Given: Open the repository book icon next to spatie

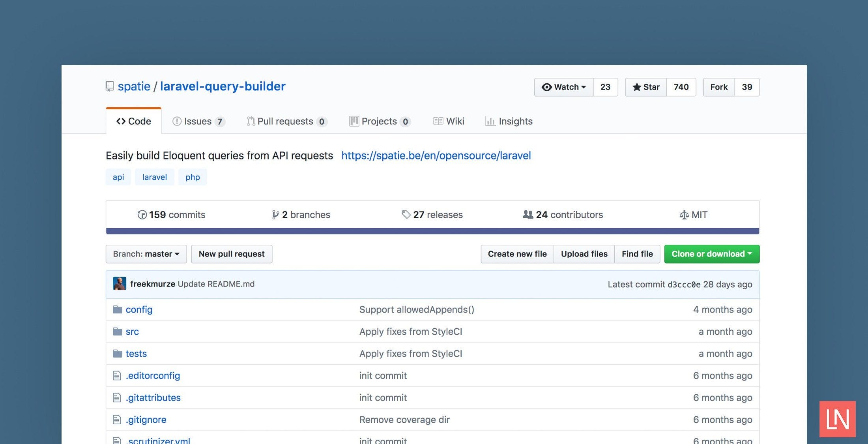Looking at the screenshot, I should click(109, 86).
